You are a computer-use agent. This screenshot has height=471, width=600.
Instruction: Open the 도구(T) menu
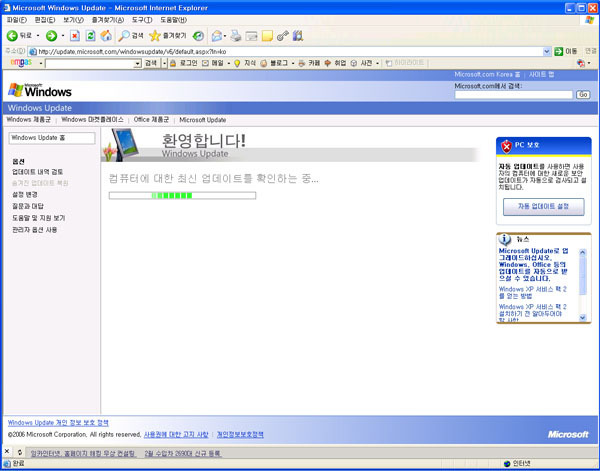click(142, 20)
